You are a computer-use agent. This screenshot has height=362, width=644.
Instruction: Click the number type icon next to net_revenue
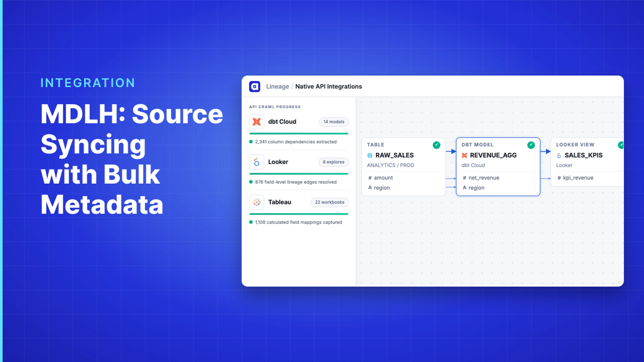point(465,178)
